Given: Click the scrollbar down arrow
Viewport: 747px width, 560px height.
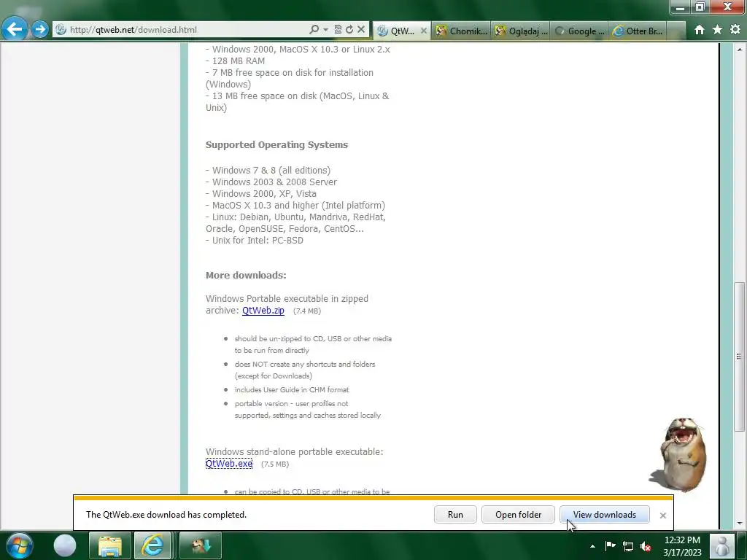Looking at the screenshot, I should [x=739, y=524].
